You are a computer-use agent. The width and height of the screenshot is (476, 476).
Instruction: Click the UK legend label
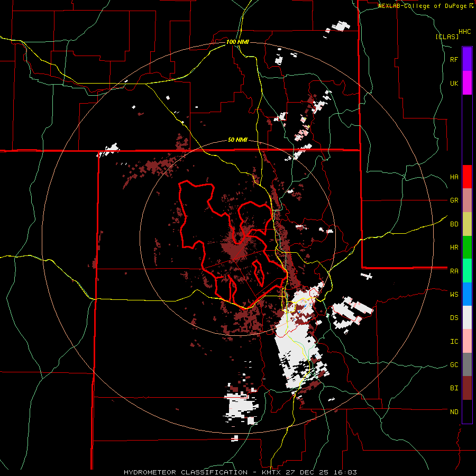[454, 83]
